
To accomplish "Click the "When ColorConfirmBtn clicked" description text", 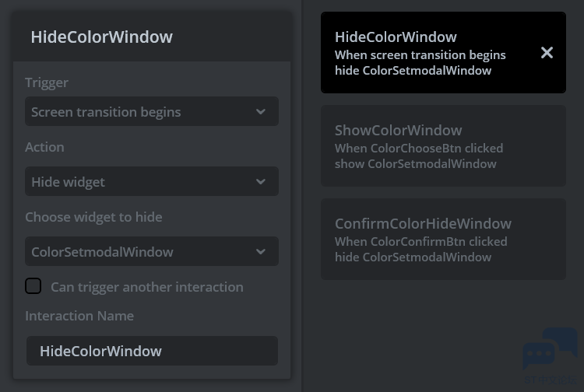I will point(420,241).
